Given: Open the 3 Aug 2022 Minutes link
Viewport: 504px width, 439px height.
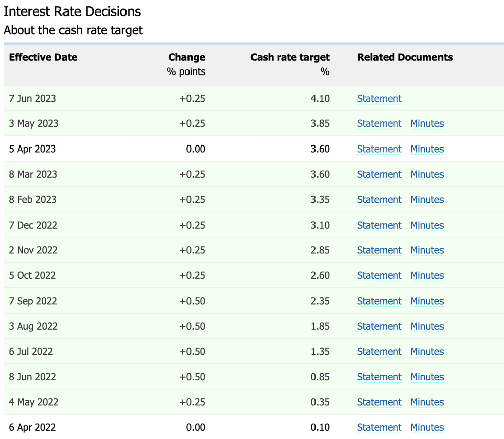Looking at the screenshot, I should [x=427, y=326].
